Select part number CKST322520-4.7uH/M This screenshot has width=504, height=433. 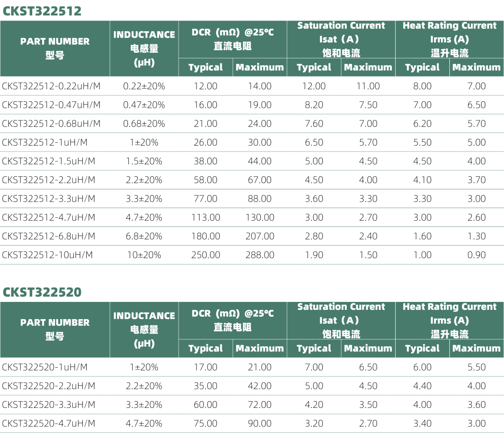click(x=49, y=424)
